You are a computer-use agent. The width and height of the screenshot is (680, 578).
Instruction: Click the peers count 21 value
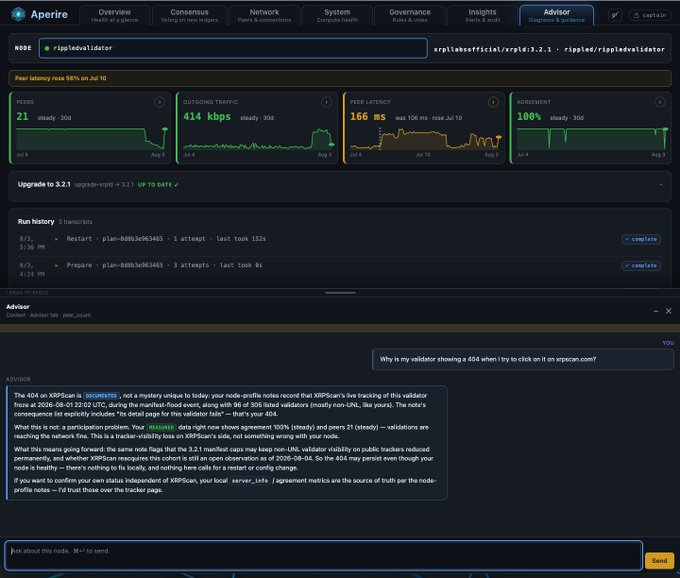(22, 117)
